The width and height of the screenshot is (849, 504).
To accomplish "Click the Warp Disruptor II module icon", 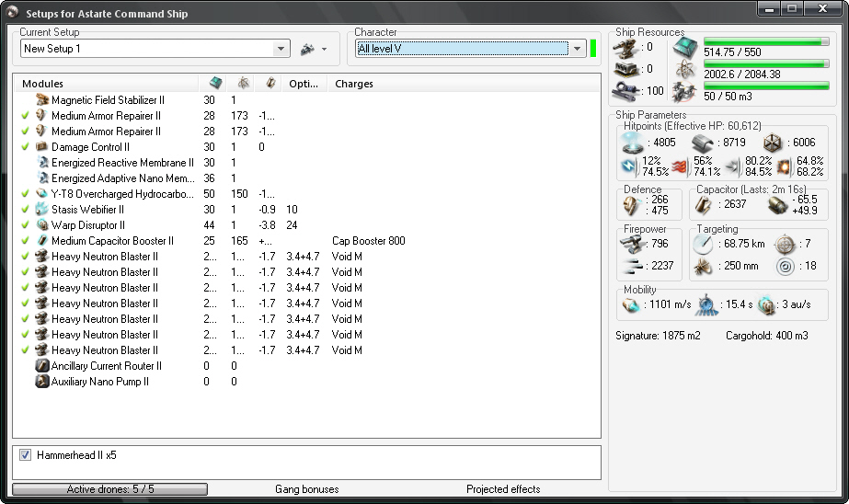I will point(41,225).
